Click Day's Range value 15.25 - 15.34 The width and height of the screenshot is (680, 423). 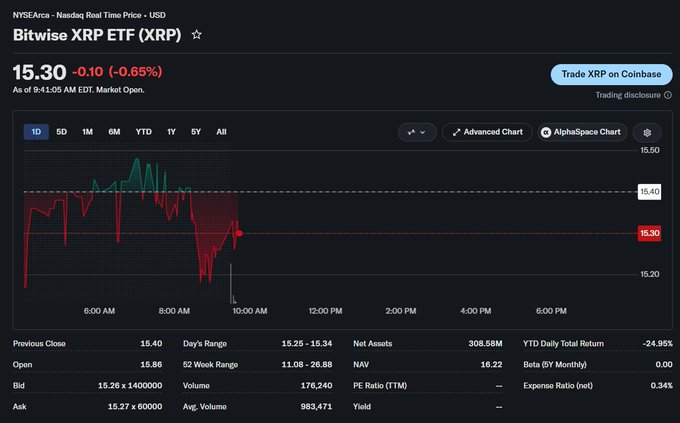(x=307, y=344)
